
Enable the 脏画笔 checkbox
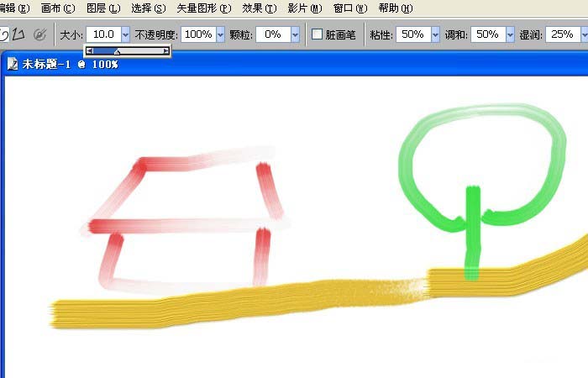(x=318, y=34)
